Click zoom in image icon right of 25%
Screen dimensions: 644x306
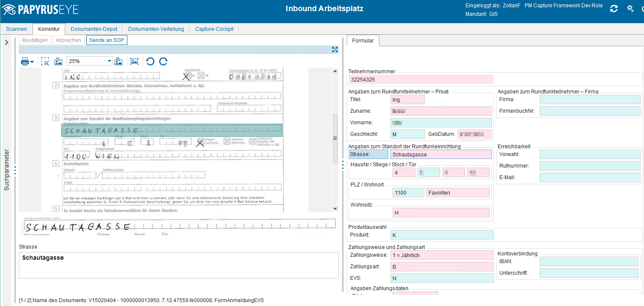pyautogui.click(x=118, y=61)
